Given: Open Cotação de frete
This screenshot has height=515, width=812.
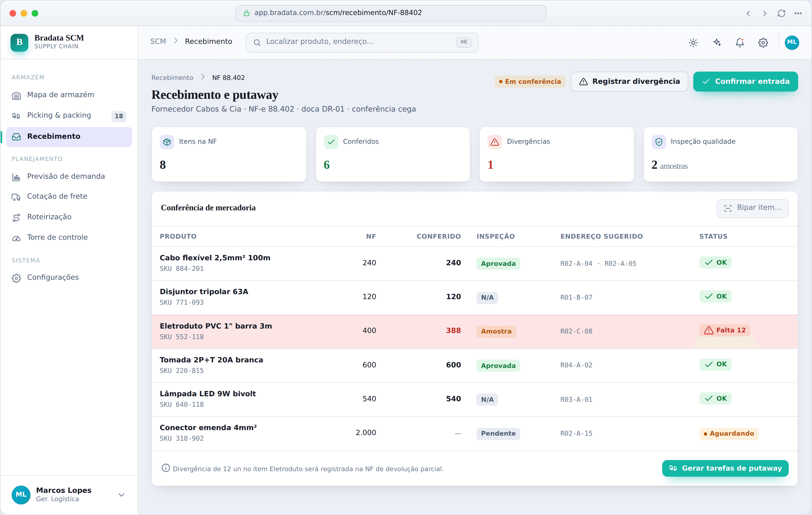Looking at the screenshot, I should [x=69, y=196].
